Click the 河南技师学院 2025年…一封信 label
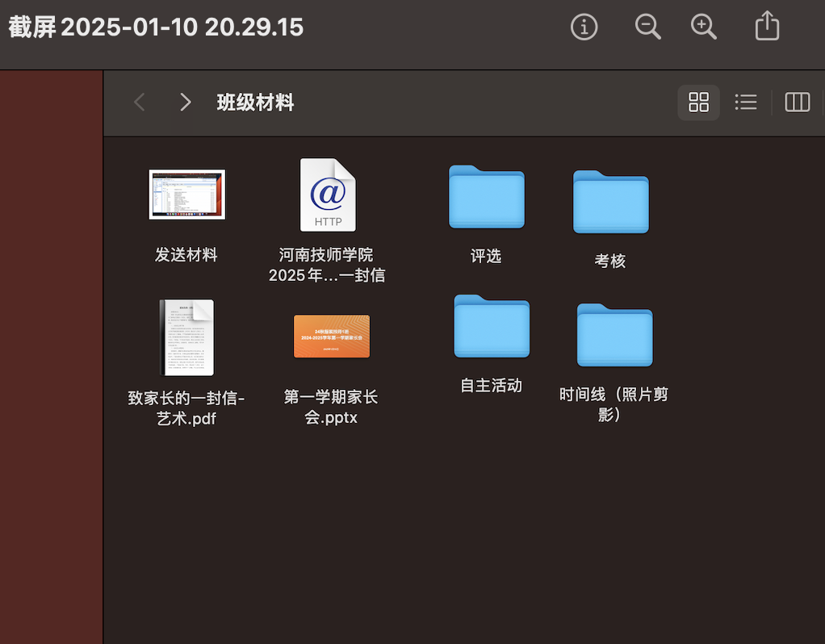Screen dimensions: 825x644 (327, 265)
